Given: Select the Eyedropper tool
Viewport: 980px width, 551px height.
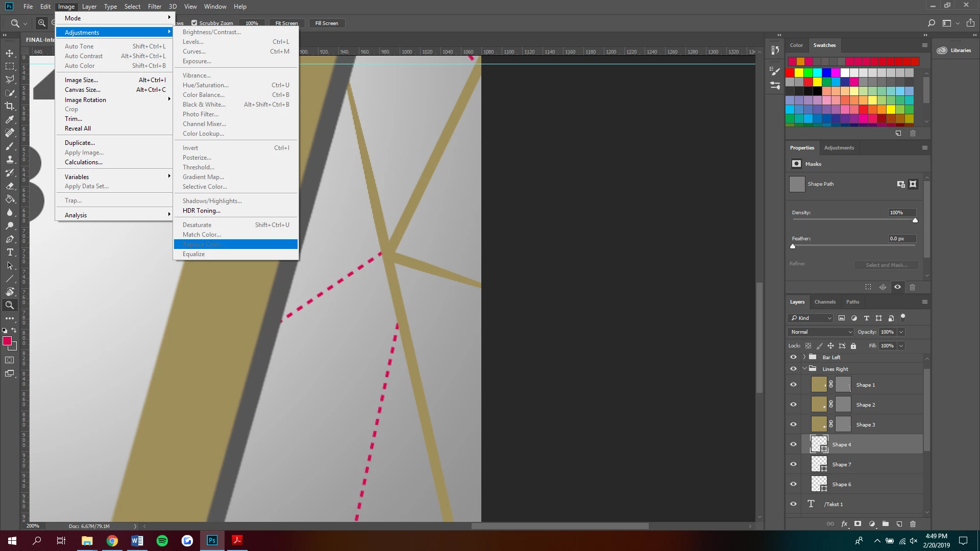Looking at the screenshot, I should click(x=10, y=119).
